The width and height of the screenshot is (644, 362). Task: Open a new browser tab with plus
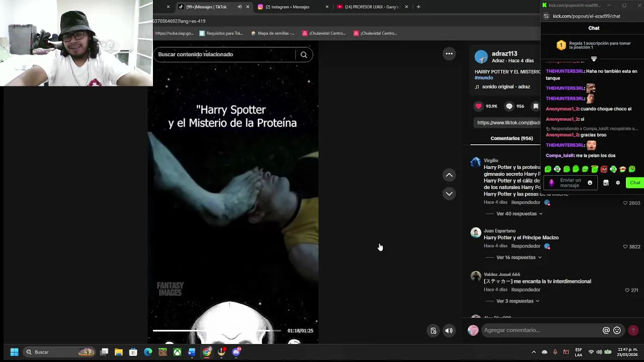pos(419,7)
